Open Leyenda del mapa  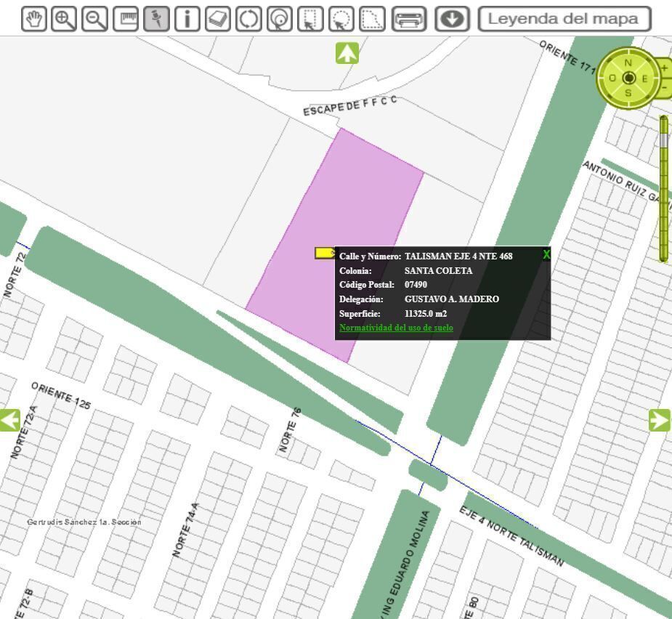564,20
